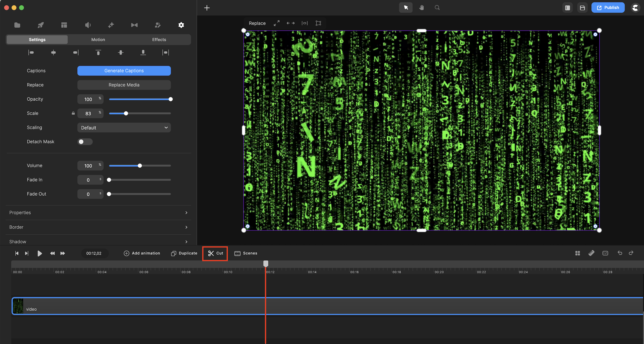Click the Add animation button
The height and width of the screenshot is (344, 644).
tap(142, 253)
